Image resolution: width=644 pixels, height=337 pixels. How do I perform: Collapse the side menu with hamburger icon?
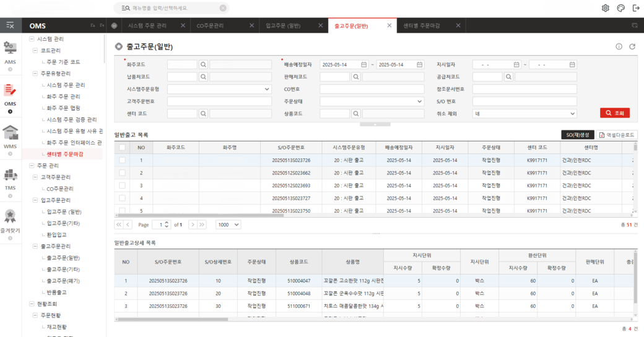click(11, 25)
